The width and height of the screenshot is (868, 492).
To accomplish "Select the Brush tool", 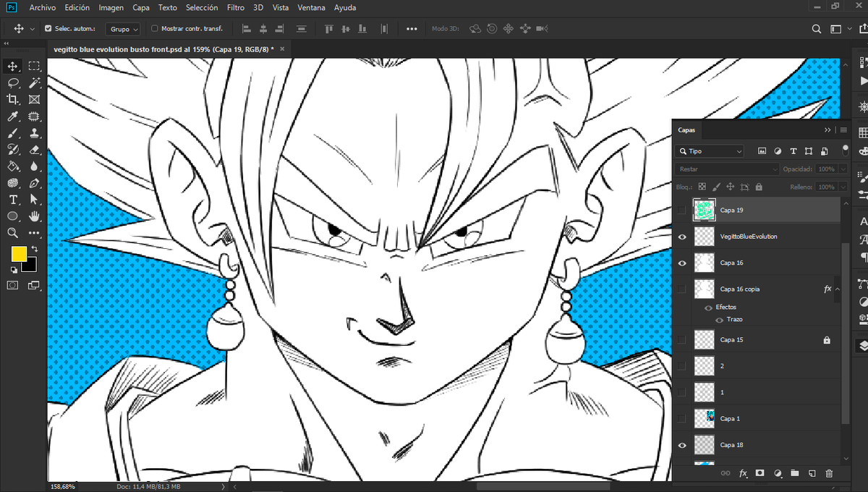I will (12, 133).
